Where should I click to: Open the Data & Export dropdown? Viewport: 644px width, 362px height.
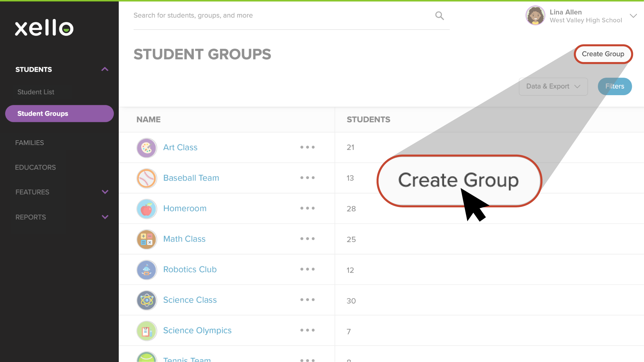click(553, 86)
